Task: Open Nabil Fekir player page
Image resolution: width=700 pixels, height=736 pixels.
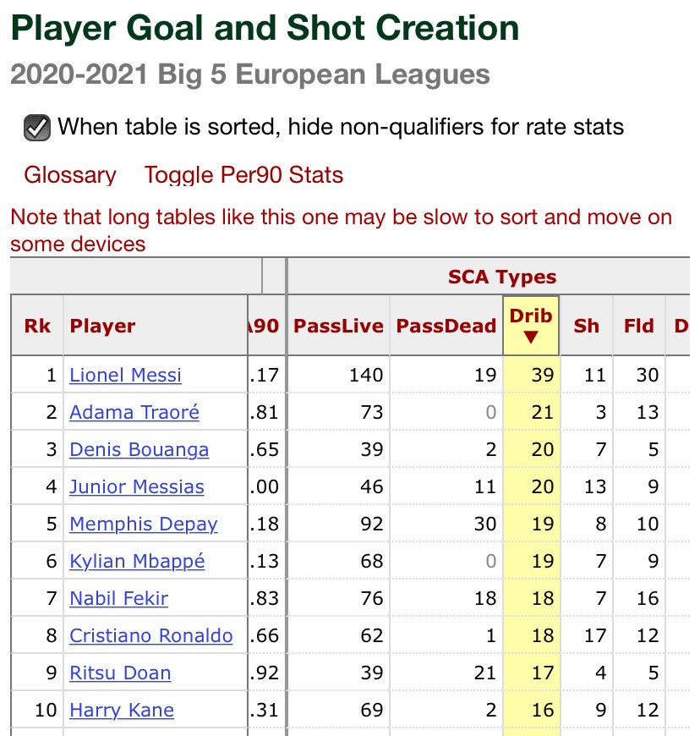Action: tap(118, 598)
